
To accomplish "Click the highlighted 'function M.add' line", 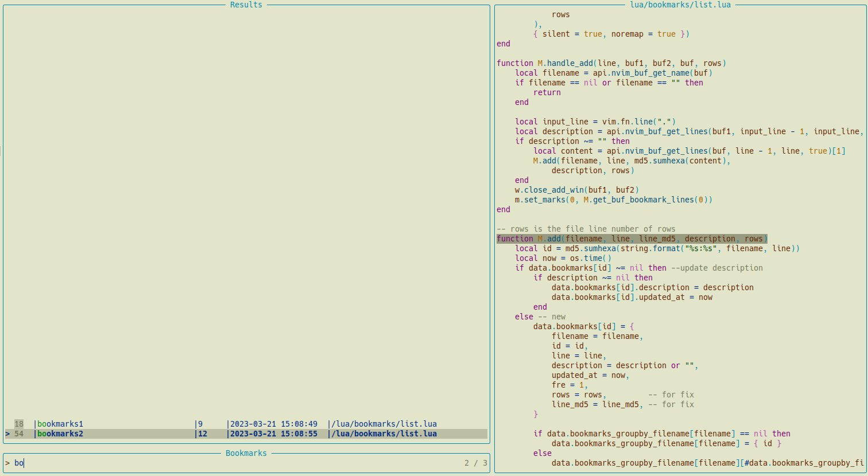I will 632,239.
